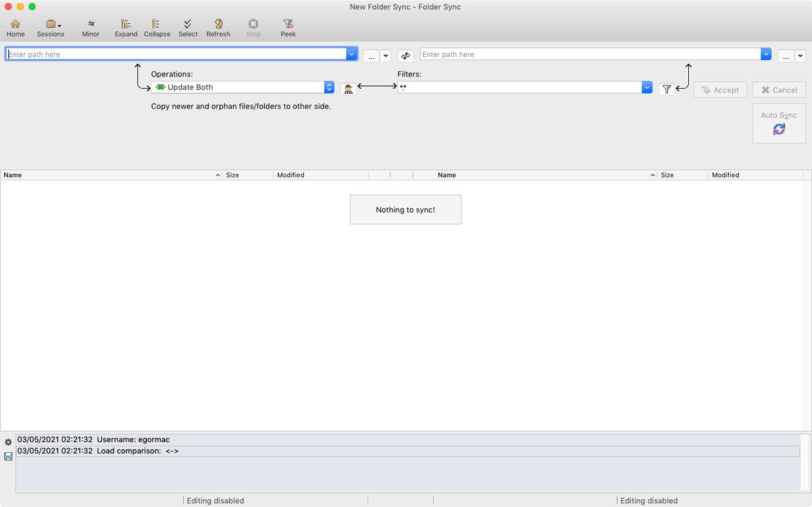
Task: Click the Home toolbar icon
Action: point(16,28)
